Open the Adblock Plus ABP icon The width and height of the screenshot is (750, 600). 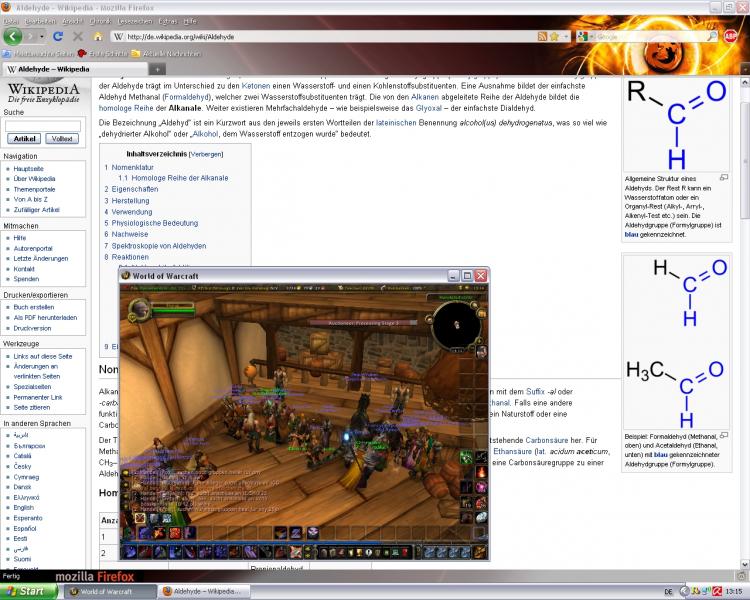(x=730, y=36)
